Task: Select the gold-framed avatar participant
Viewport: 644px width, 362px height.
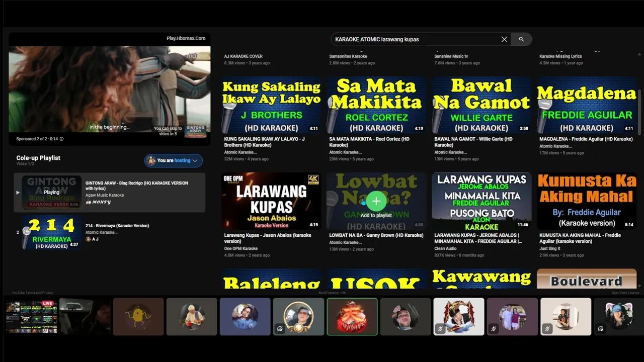Action: coord(298,317)
